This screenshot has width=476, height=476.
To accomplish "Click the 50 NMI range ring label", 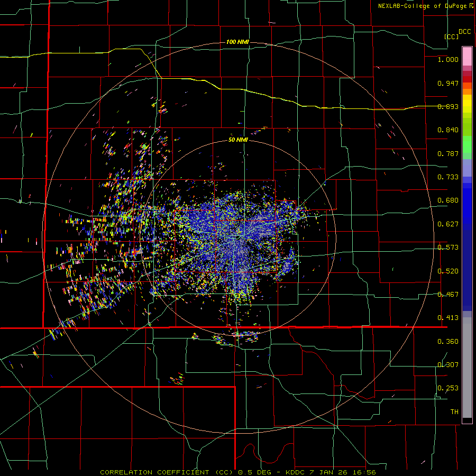I will pos(238,140).
